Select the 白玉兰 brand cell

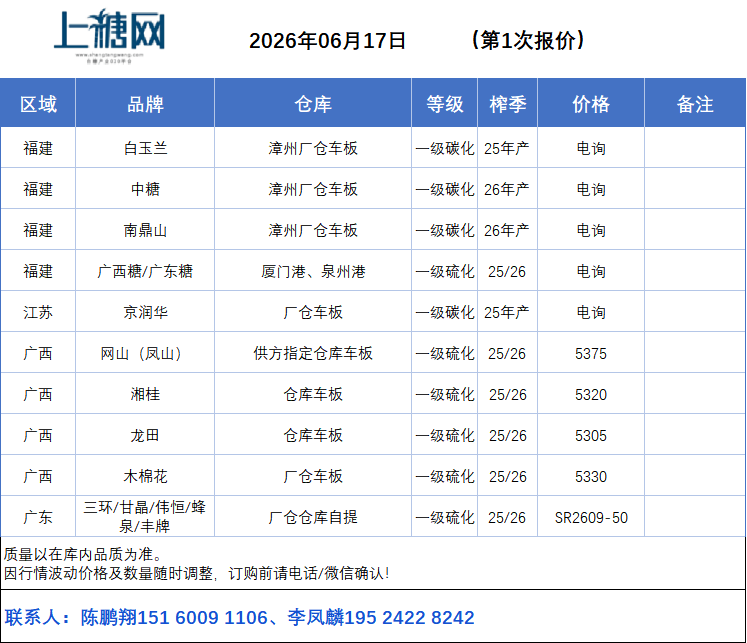(x=145, y=148)
